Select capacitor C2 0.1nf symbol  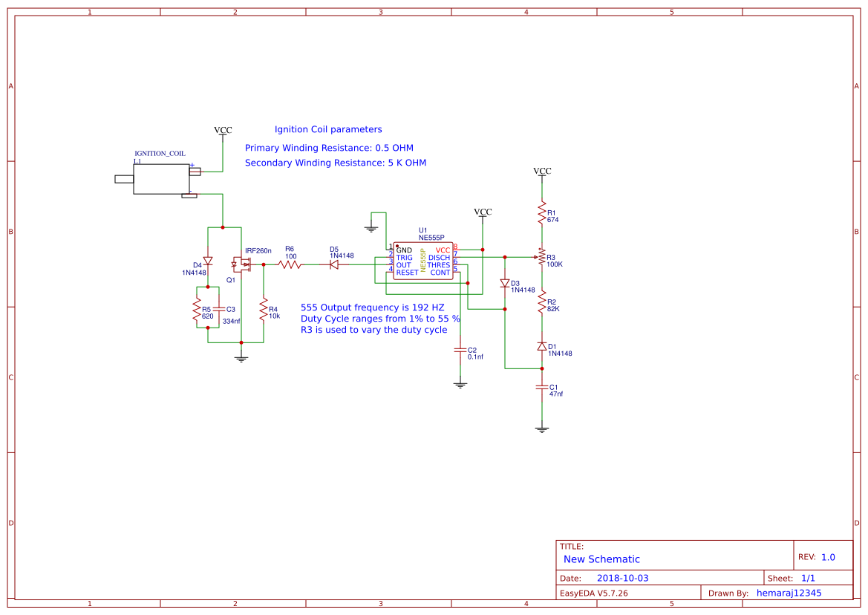460,350
